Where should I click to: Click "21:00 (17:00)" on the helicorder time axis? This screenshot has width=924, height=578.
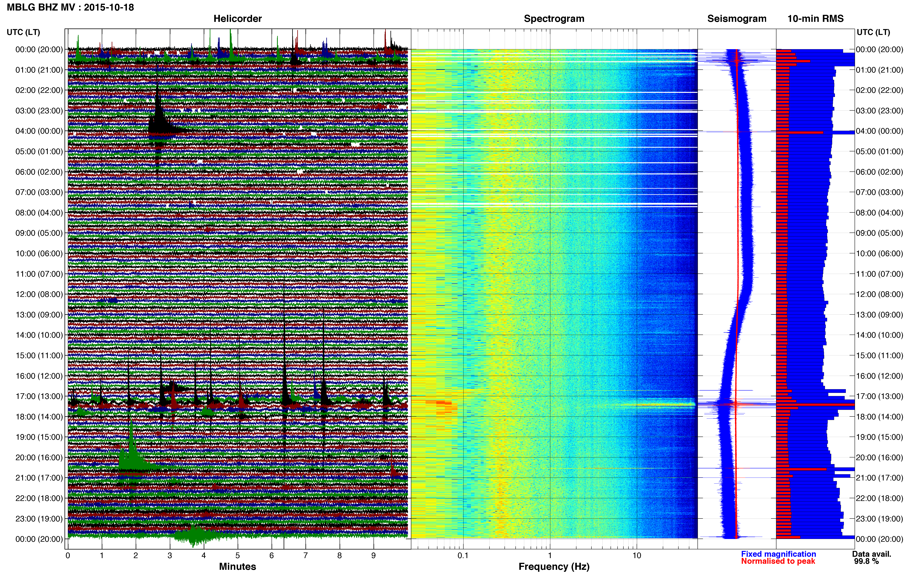39,478
